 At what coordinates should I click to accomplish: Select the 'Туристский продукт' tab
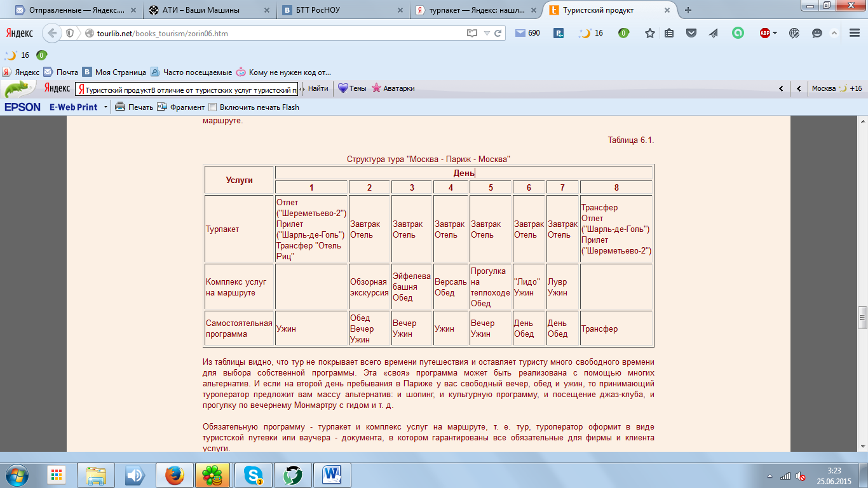[x=609, y=10]
